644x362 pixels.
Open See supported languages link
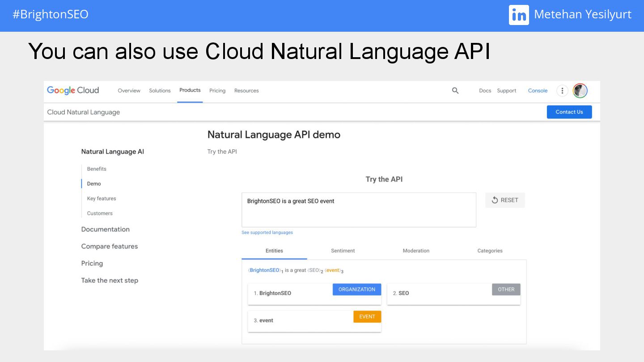tap(267, 232)
